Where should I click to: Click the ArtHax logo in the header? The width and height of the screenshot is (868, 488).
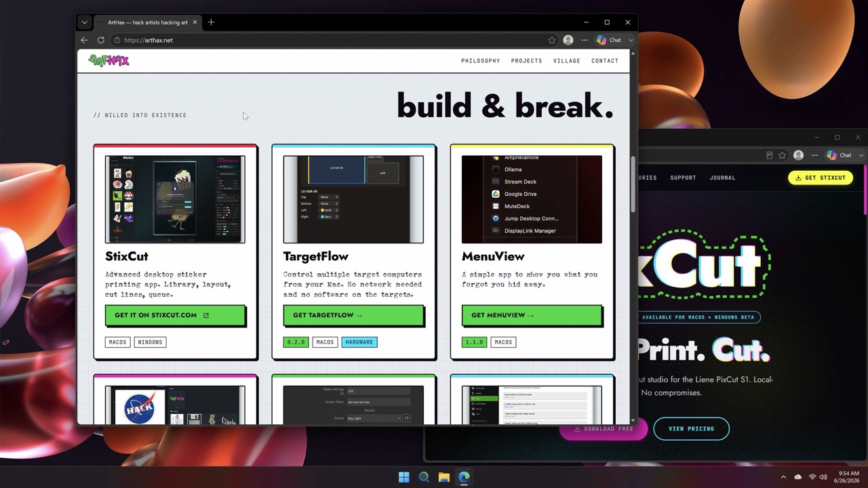(x=108, y=60)
